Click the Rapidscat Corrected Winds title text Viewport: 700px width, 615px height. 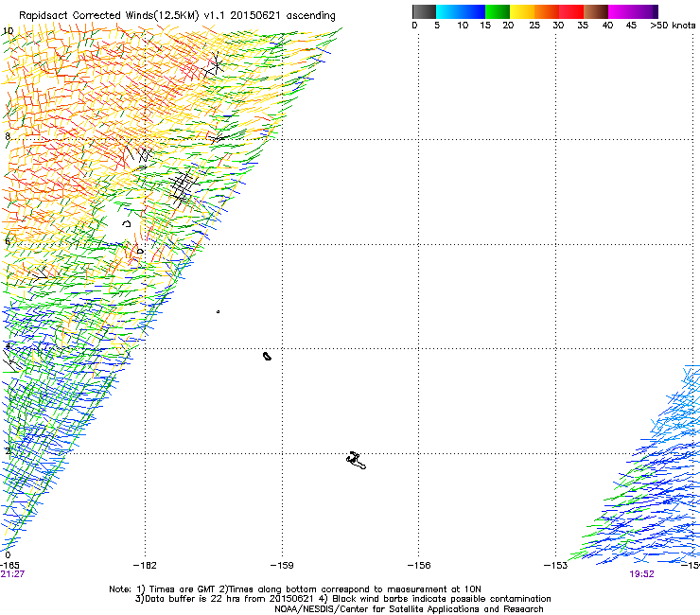coord(177,15)
